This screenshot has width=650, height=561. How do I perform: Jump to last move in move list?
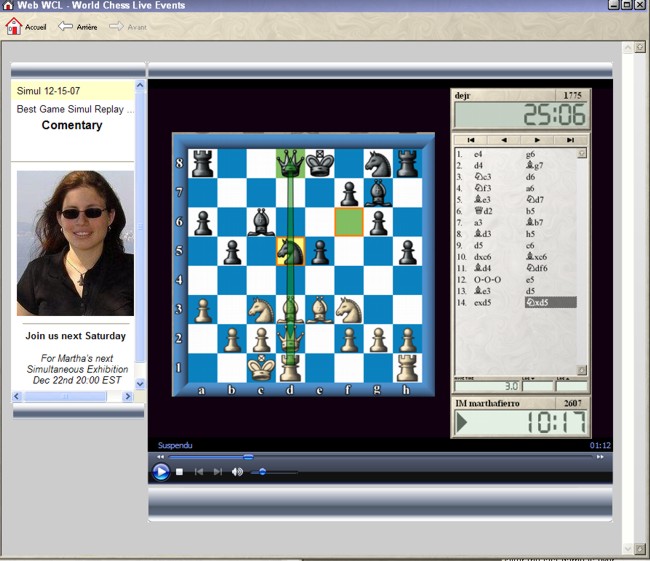click(570, 140)
